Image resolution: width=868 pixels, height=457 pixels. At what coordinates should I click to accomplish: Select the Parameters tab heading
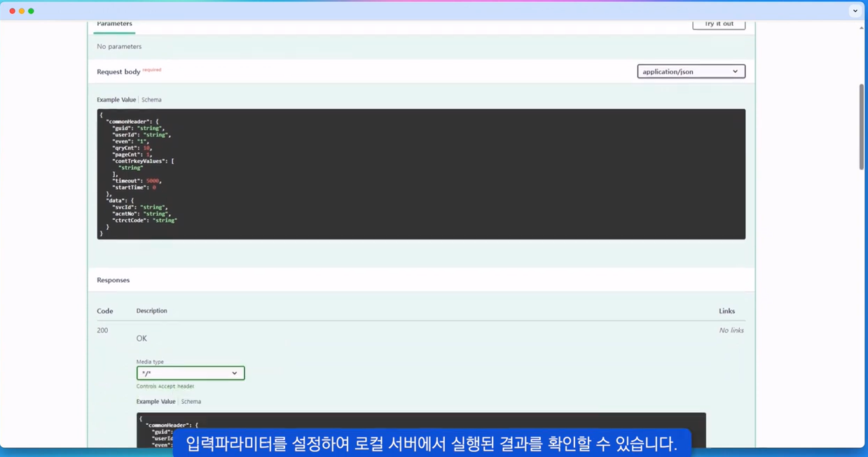[114, 24]
